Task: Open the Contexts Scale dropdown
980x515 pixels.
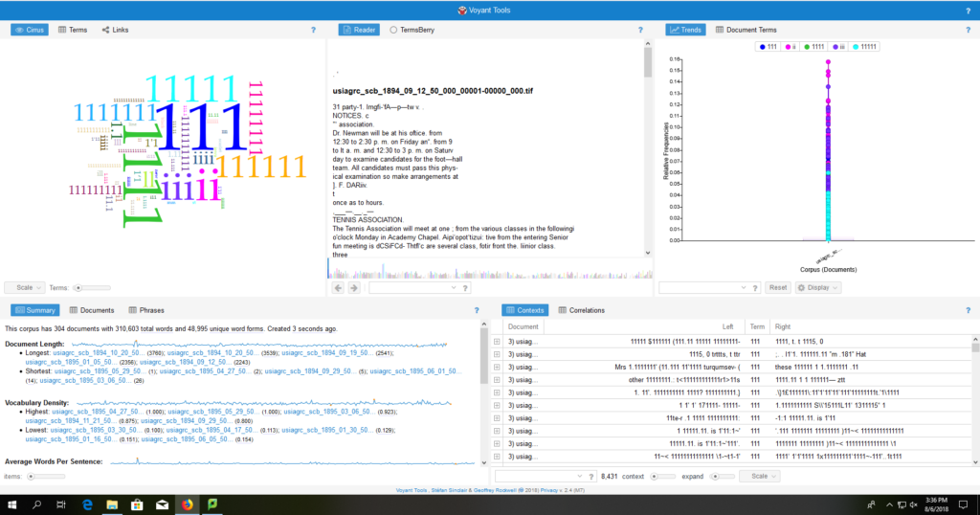Action: pos(759,477)
